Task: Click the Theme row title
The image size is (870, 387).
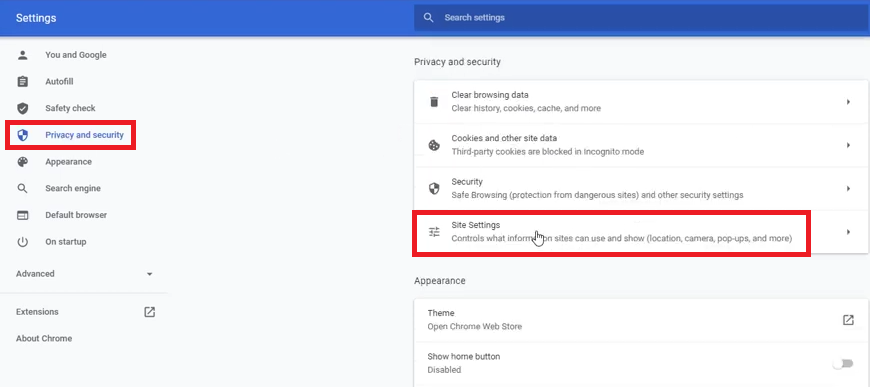Action: 441,313
